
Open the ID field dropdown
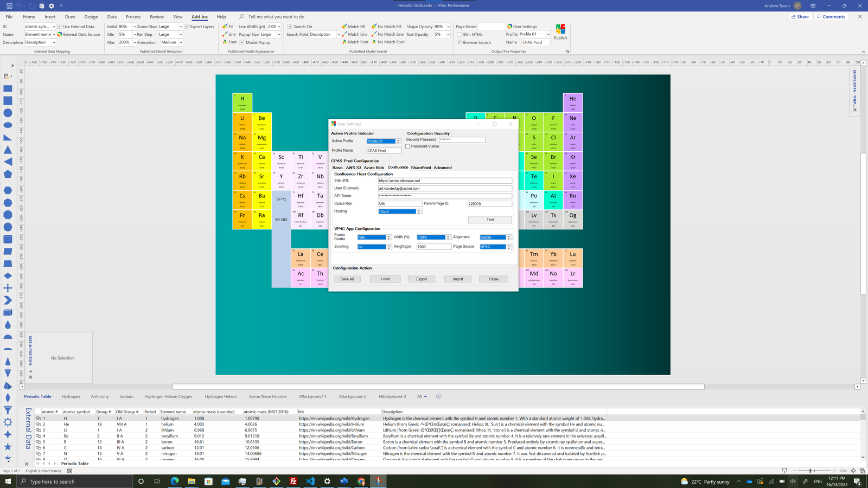pyautogui.click(x=54, y=26)
